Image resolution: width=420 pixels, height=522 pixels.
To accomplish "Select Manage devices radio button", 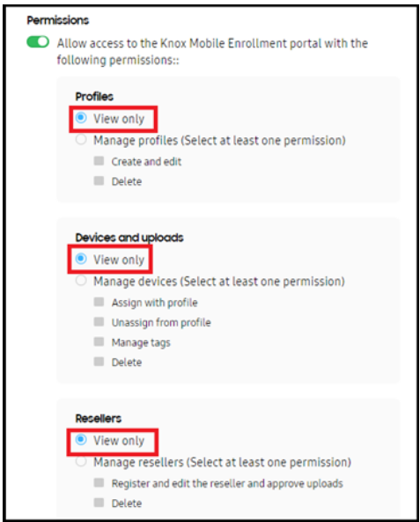I will 81,281.
